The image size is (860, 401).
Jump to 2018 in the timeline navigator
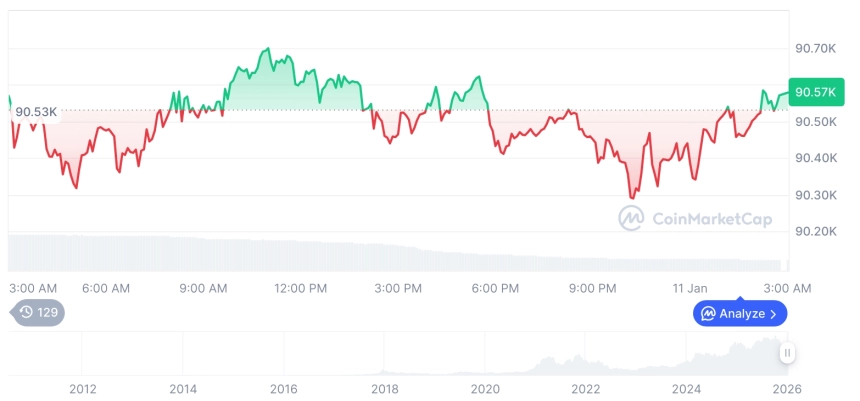pyautogui.click(x=384, y=388)
